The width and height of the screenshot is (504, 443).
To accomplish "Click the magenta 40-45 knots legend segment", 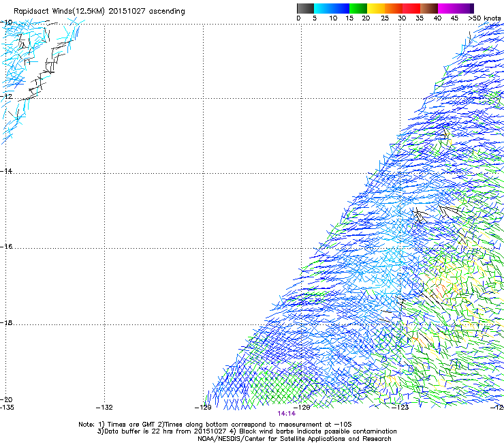I will 447,8.
